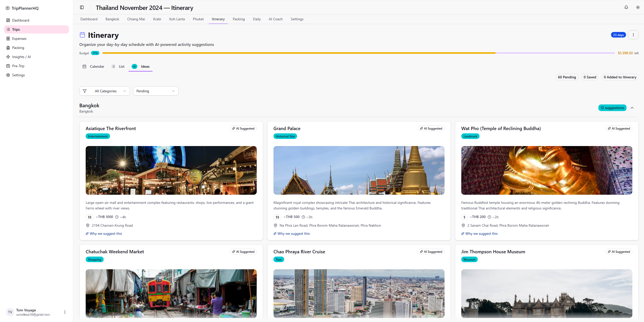This screenshot has height=322, width=644.
Task: Open the AI Coach tab
Action: 275,19
